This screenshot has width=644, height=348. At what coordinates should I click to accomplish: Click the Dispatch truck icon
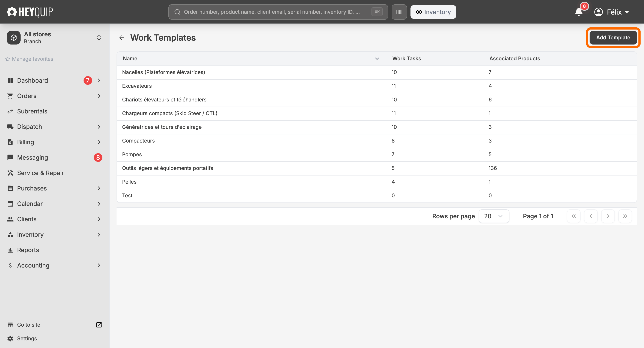click(x=10, y=127)
